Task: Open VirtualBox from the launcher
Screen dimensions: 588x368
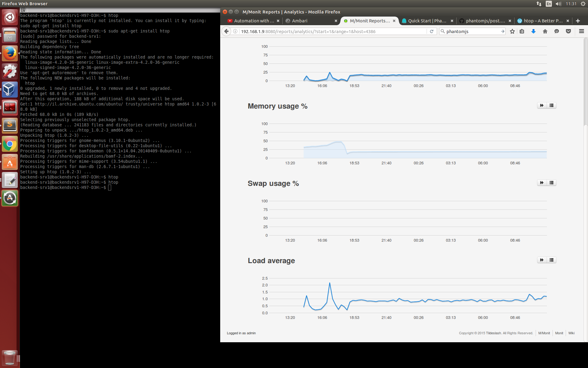Action: tap(10, 90)
